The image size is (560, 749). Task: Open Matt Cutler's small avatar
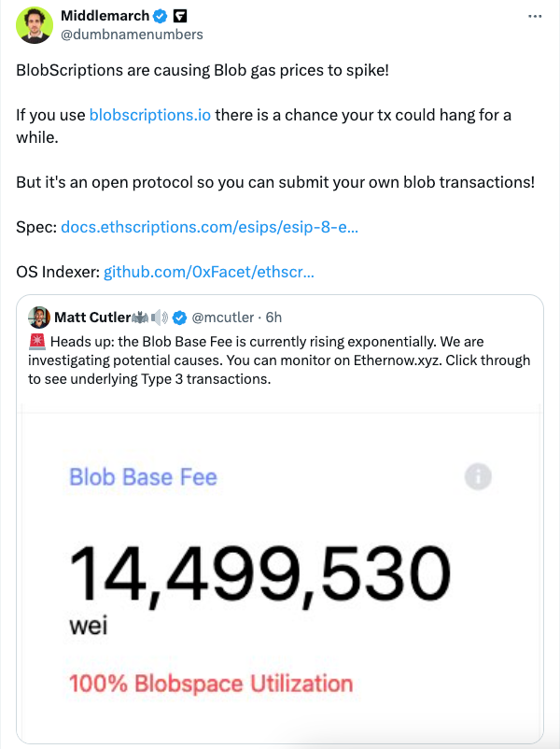pyautogui.click(x=39, y=318)
